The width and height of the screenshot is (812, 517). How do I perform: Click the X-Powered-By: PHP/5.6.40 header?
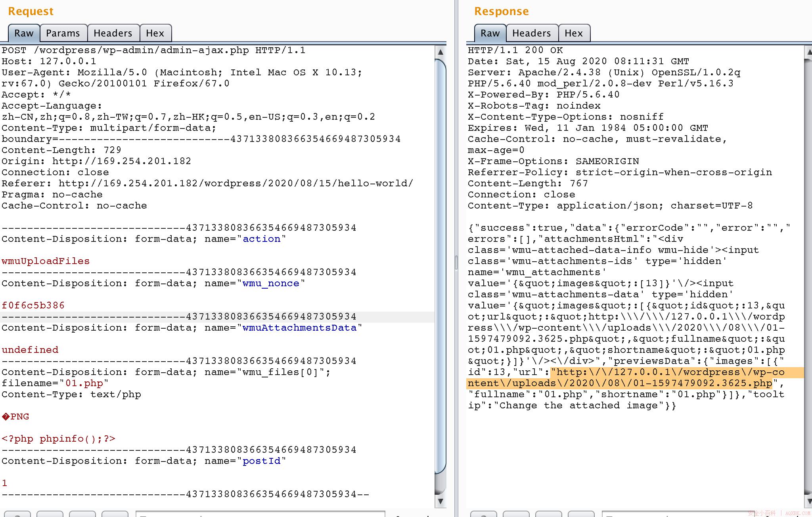point(544,95)
